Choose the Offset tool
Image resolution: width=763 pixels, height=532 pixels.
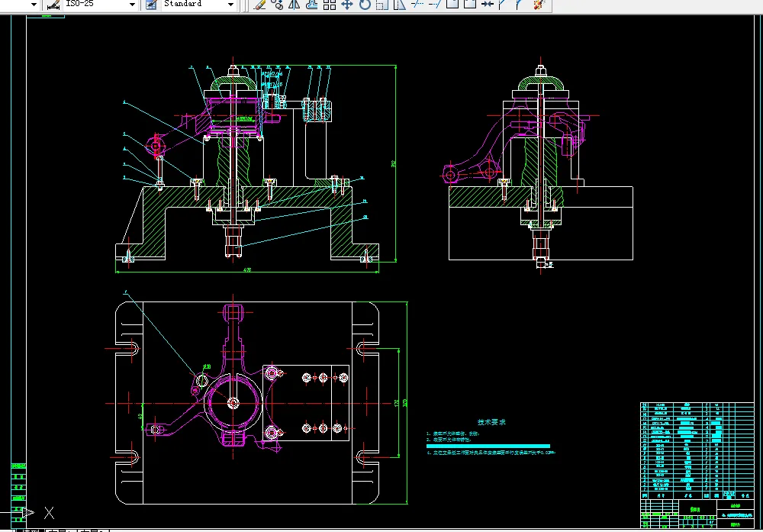[x=312, y=5]
